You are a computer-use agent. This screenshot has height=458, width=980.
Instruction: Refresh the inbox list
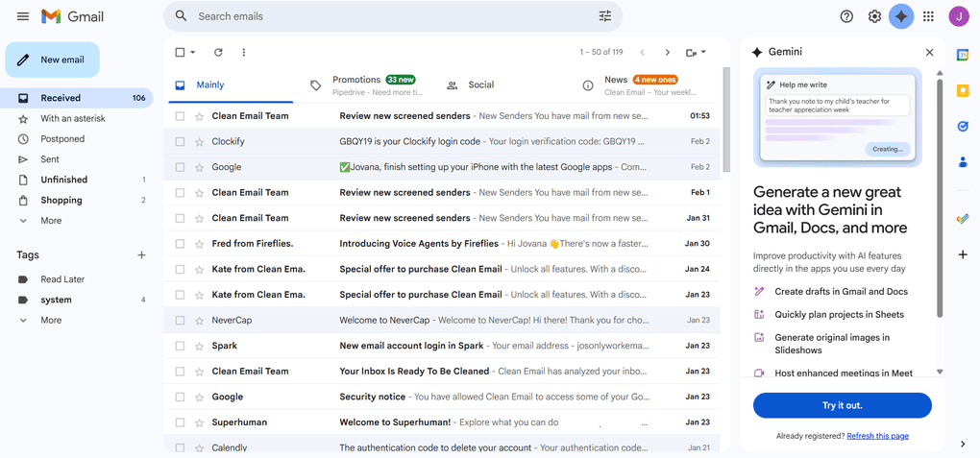pos(218,53)
